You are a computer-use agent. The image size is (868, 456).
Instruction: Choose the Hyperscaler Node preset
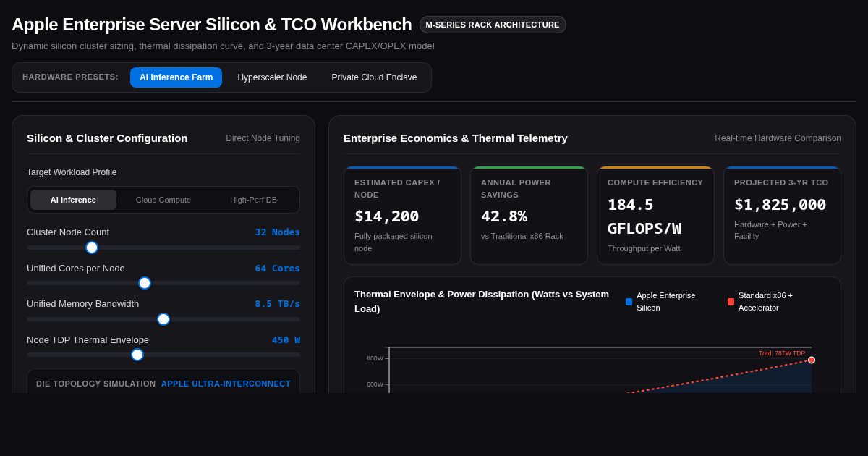tap(272, 77)
